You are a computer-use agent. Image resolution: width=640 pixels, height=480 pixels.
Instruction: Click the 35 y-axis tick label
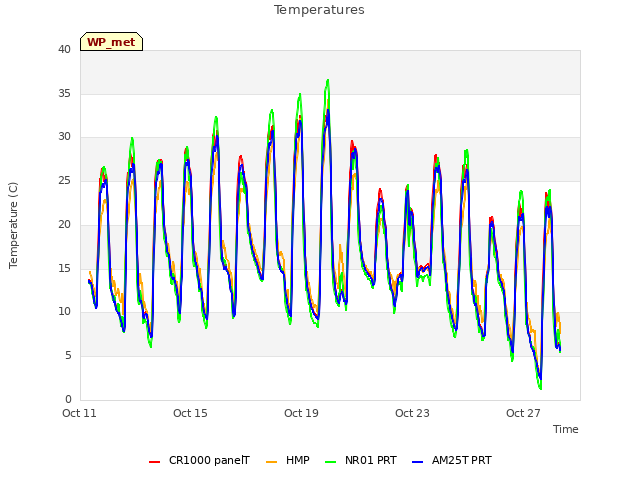[x=64, y=93]
